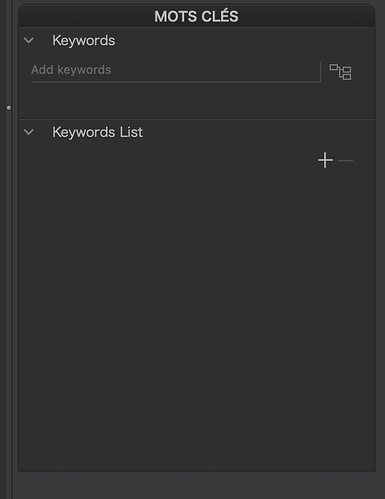
Task: Click the MOTS CLÉS title bar
Action: point(197,16)
